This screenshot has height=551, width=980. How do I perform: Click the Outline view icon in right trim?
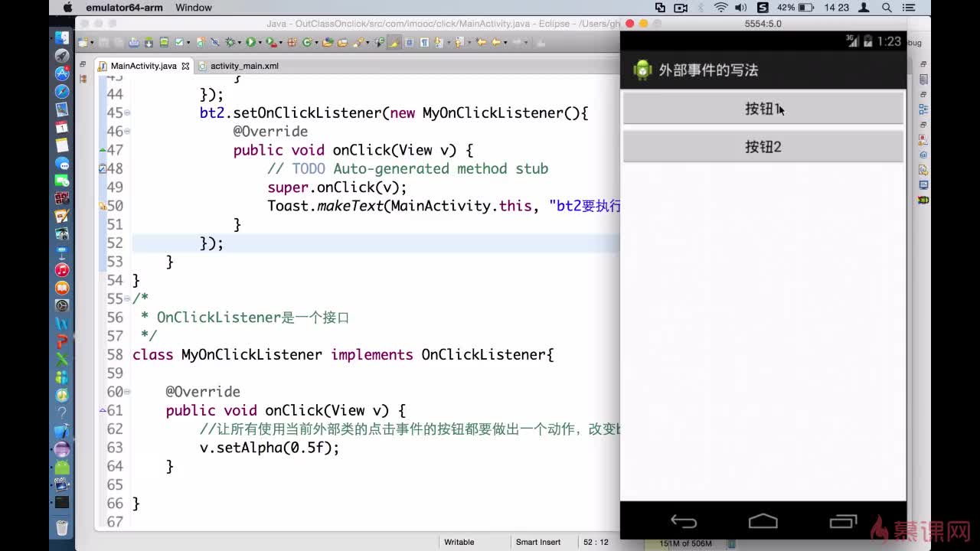pyautogui.click(x=923, y=109)
